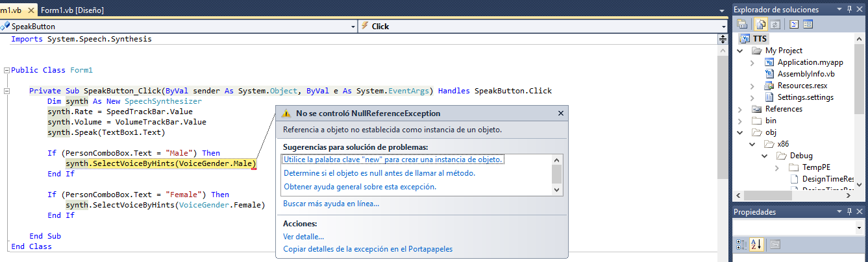868x262 pixels.
Task: Collapse SpeakButton_Click sub outlining
Action: pos(6,91)
